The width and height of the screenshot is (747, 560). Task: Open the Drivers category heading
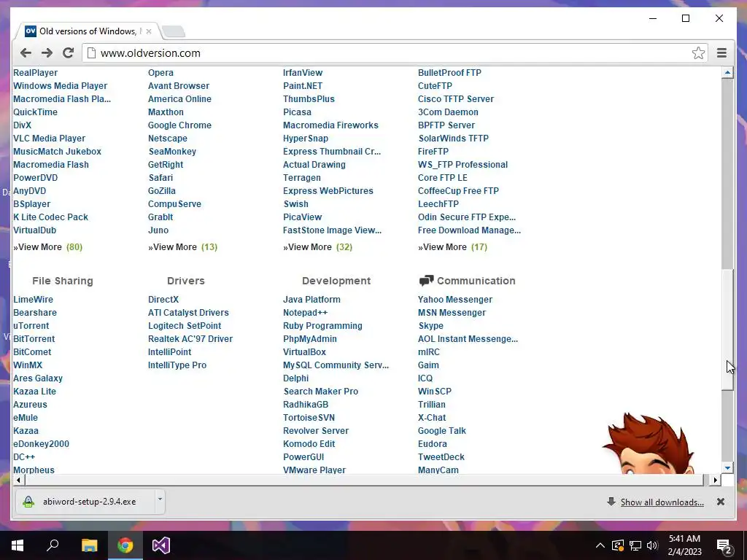coord(186,281)
